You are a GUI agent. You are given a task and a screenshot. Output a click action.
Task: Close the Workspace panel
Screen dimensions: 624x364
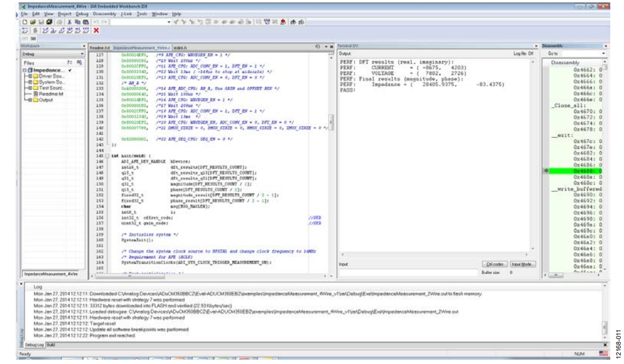pos(83,46)
